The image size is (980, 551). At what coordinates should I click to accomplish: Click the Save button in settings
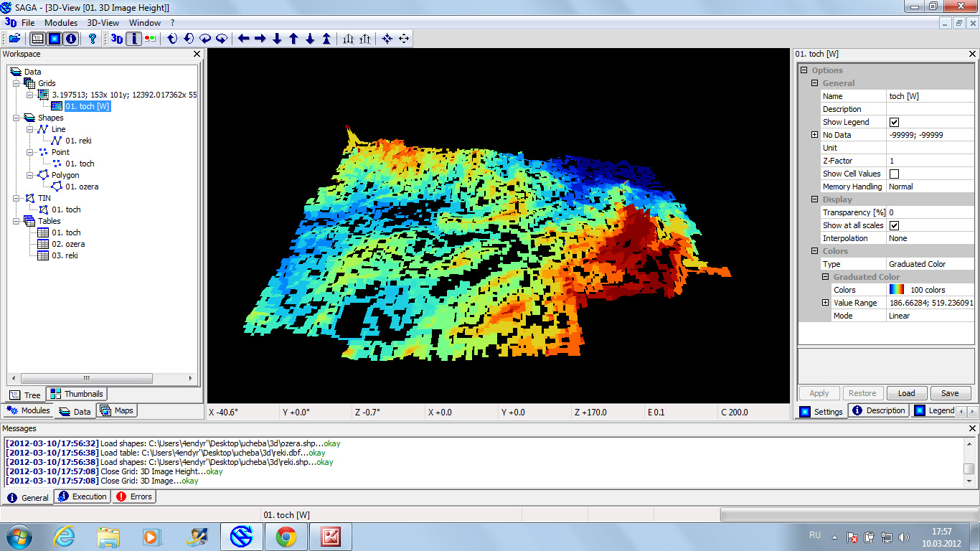click(950, 393)
